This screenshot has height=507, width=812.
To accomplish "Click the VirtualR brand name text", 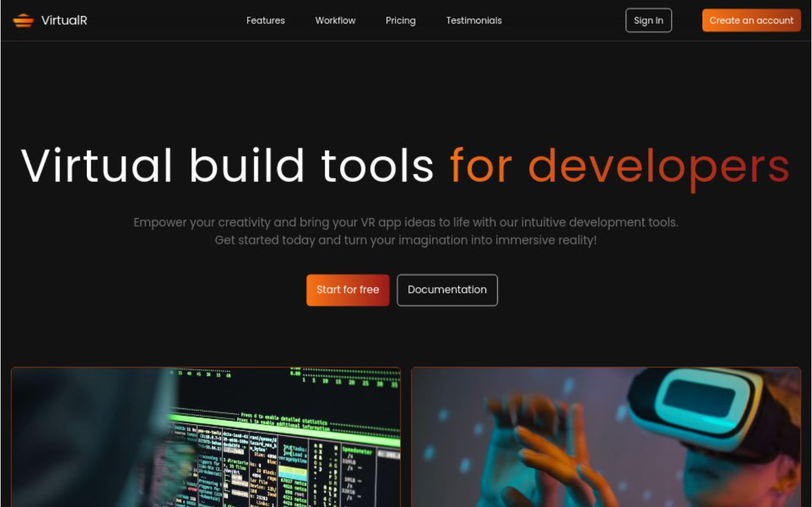I will click(x=64, y=21).
